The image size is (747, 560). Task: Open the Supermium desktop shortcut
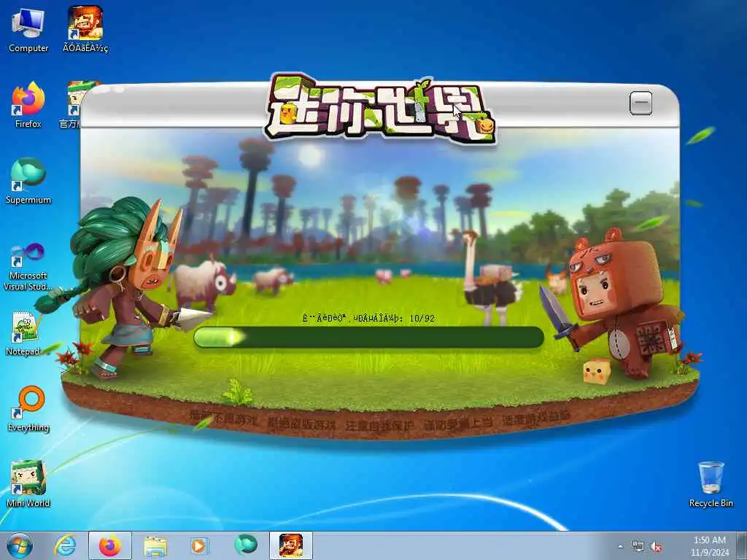pos(28,182)
